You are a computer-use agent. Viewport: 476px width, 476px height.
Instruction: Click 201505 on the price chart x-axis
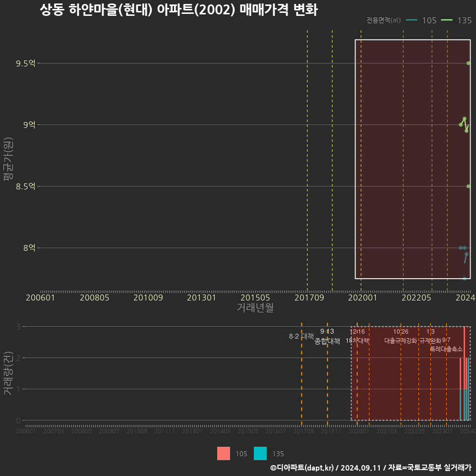[x=255, y=297]
